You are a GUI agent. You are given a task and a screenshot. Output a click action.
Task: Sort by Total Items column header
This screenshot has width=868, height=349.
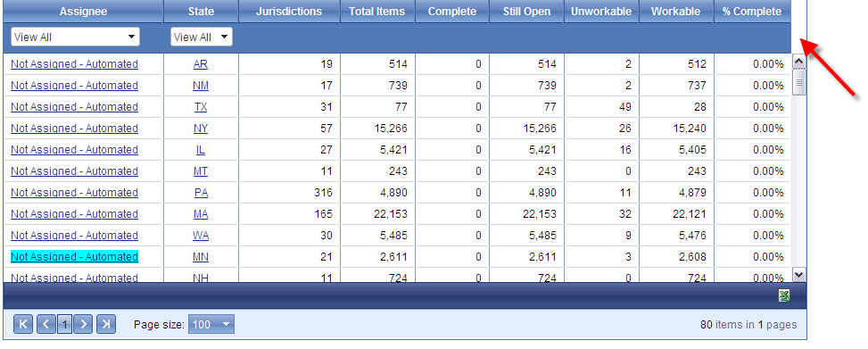point(377,11)
